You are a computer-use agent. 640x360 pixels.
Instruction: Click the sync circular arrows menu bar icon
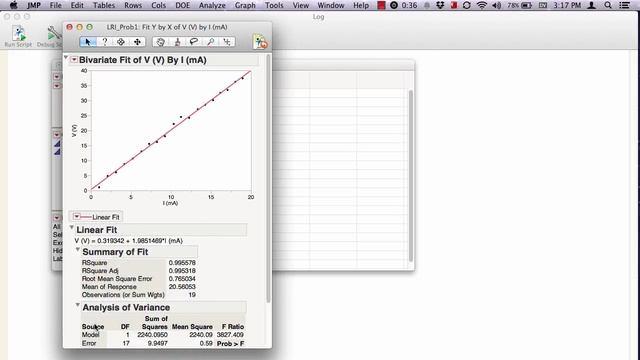click(x=467, y=5)
